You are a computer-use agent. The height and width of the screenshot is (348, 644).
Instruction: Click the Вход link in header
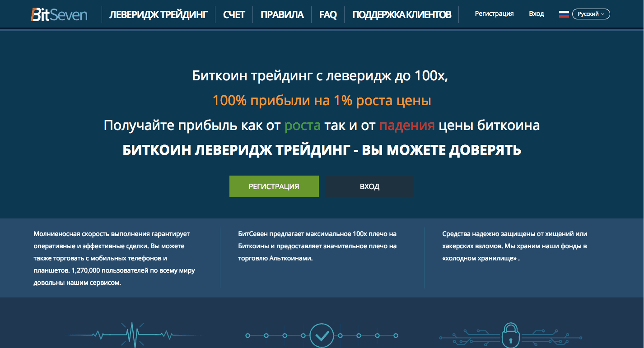pyautogui.click(x=536, y=14)
